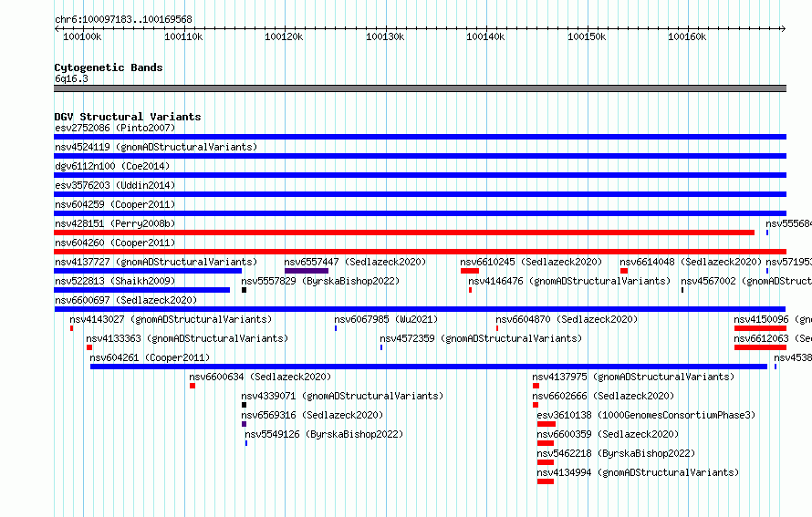Click the red marker under nsv6614048

[x=624, y=271]
